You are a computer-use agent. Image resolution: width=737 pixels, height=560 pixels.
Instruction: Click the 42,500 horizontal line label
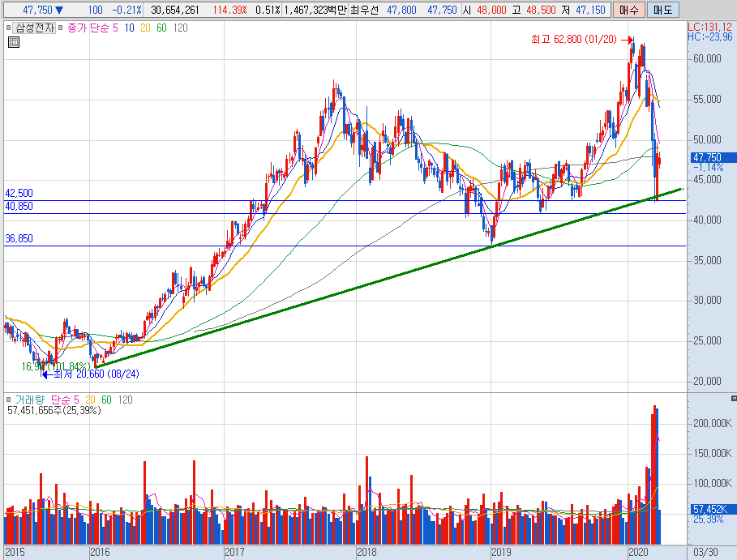(x=19, y=194)
